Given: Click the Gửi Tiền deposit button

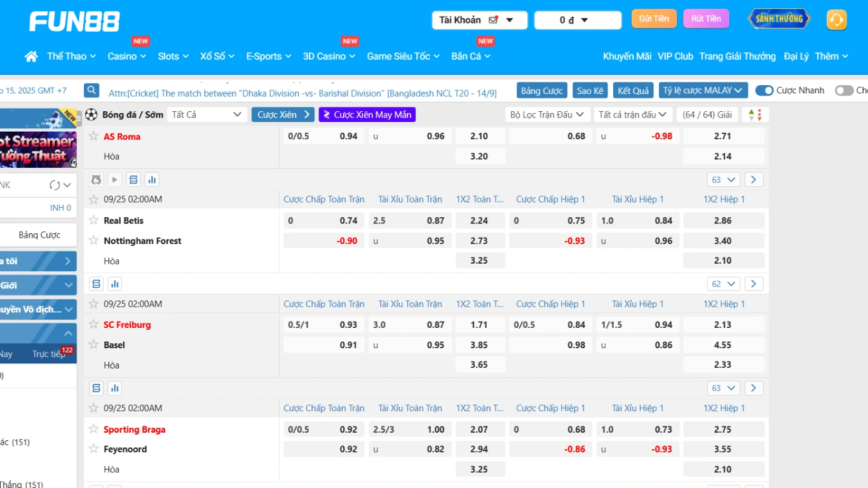Looking at the screenshot, I should tap(654, 19).
